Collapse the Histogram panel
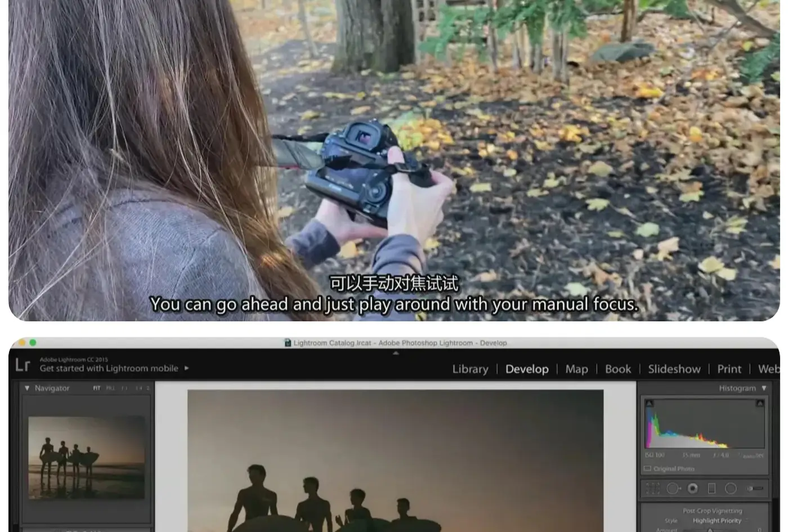 pos(764,388)
